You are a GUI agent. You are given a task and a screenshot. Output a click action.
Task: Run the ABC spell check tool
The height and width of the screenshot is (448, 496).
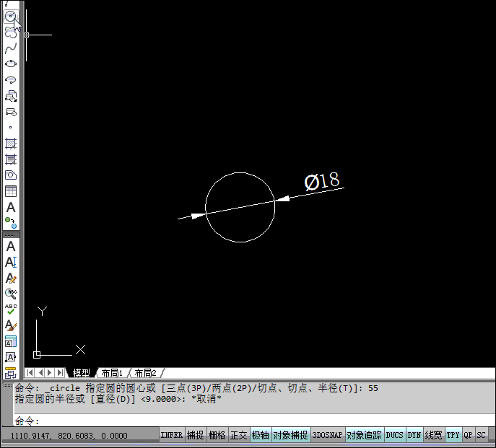pyautogui.click(x=11, y=309)
